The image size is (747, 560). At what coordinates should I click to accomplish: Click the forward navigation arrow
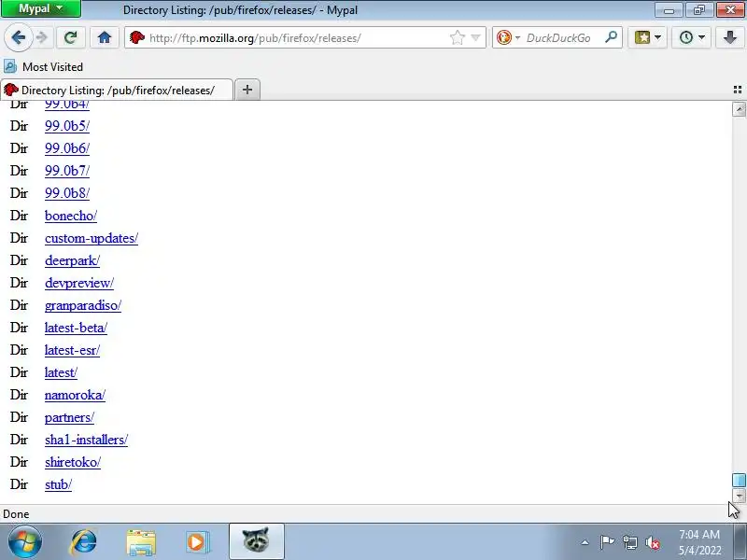point(42,37)
